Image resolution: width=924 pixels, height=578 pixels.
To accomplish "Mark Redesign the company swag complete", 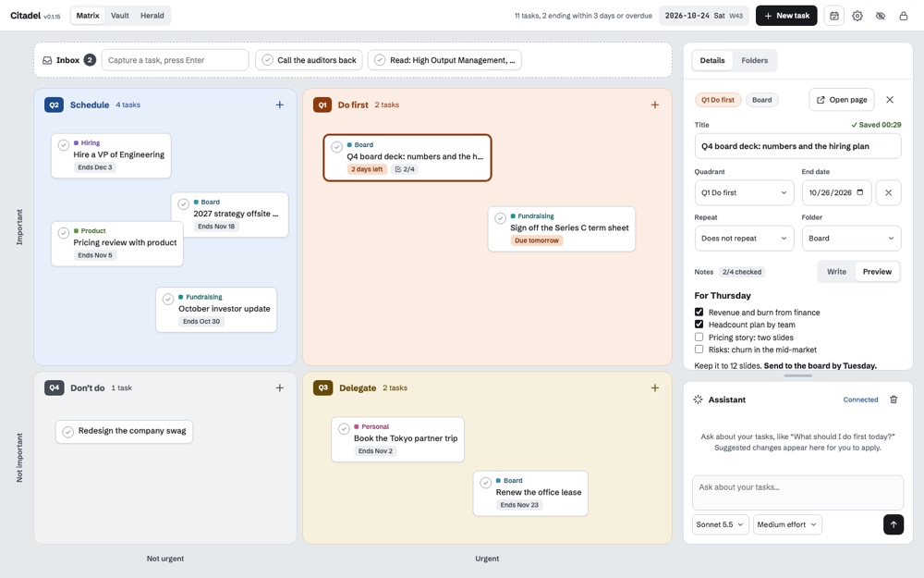I will click(68, 432).
